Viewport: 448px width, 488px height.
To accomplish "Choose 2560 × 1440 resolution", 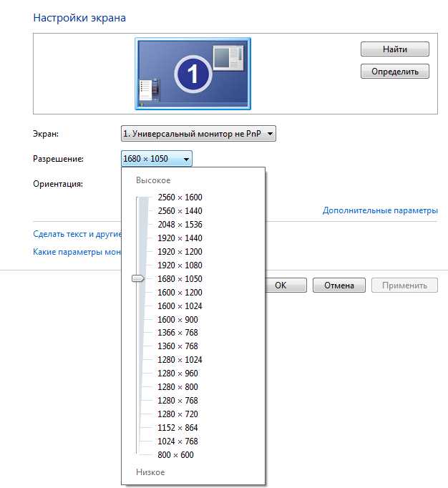I will click(180, 211).
